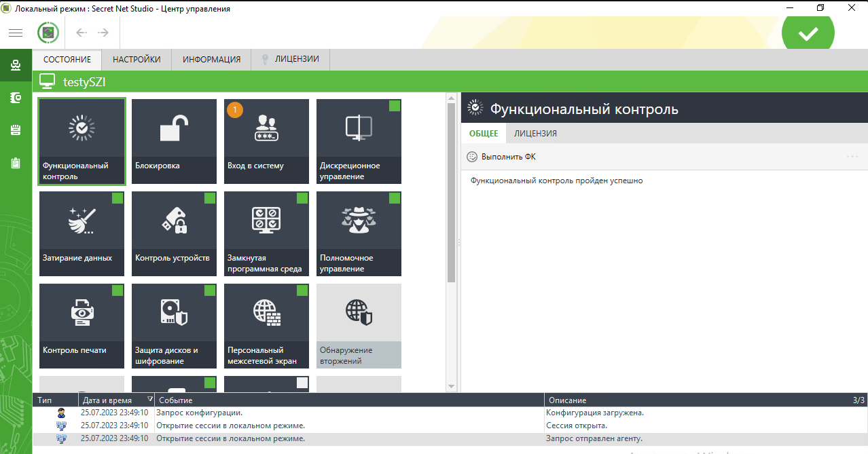
Task: Select the Вход в систему tile
Action: pyautogui.click(x=266, y=142)
